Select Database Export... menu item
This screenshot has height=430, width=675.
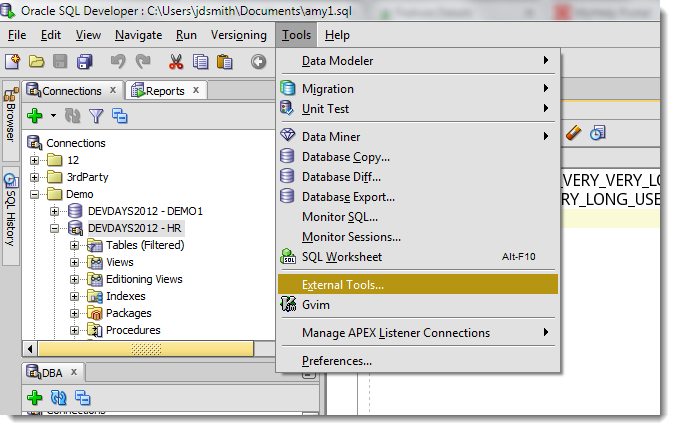click(x=418, y=197)
